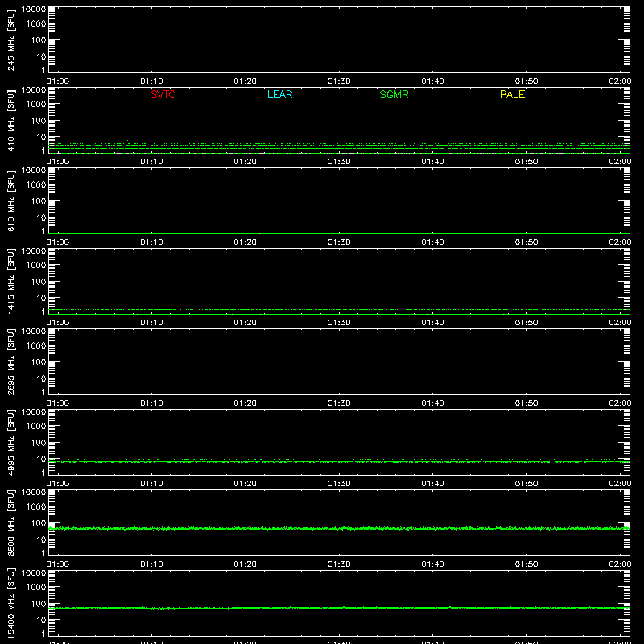This screenshot has width=644, height=644.
Task: Click 01:00 time label below 1415 MHz plot
Action: coord(58,323)
